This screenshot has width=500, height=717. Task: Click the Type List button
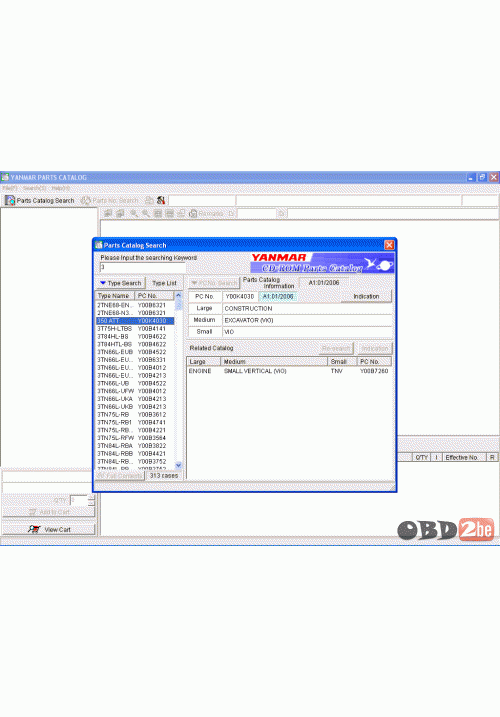164,283
